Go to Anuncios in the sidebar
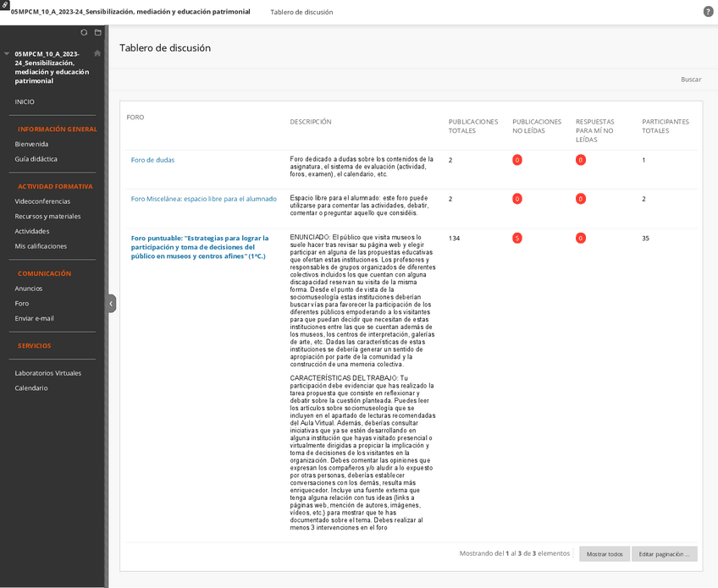The image size is (718, 588). tap(29, 289)
